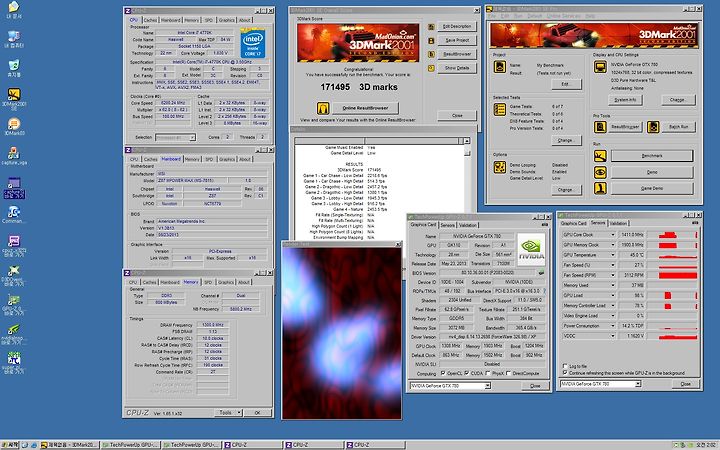Click the Benchmark button in Run section
This screenshot has width=720, height=450.
(x=652, y=156)
